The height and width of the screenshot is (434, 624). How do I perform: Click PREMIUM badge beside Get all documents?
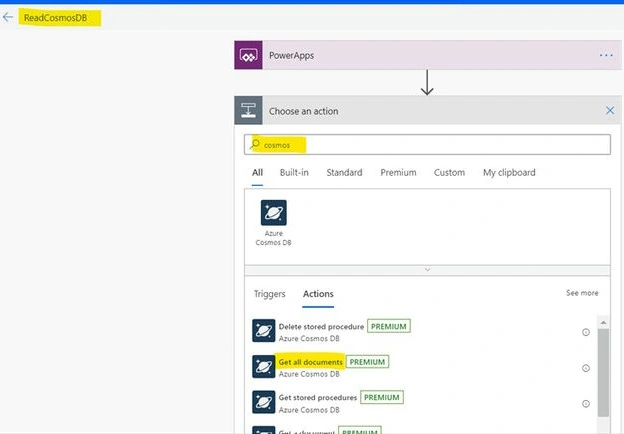tap(367, 362)
